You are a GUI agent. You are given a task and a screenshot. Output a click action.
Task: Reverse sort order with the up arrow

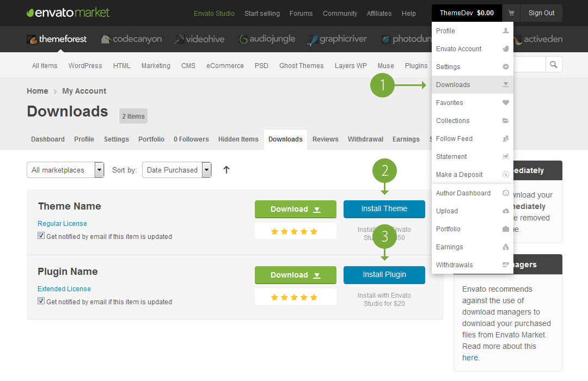point(226,170)
